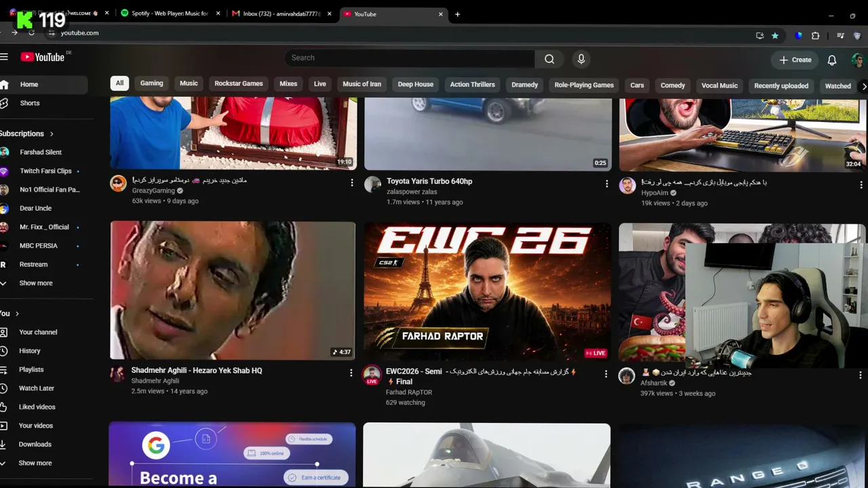Image resolution: width=868 pixels, height=488 pixels.
Task: Select the Music of Iran chip
Action: pos(361,84)
